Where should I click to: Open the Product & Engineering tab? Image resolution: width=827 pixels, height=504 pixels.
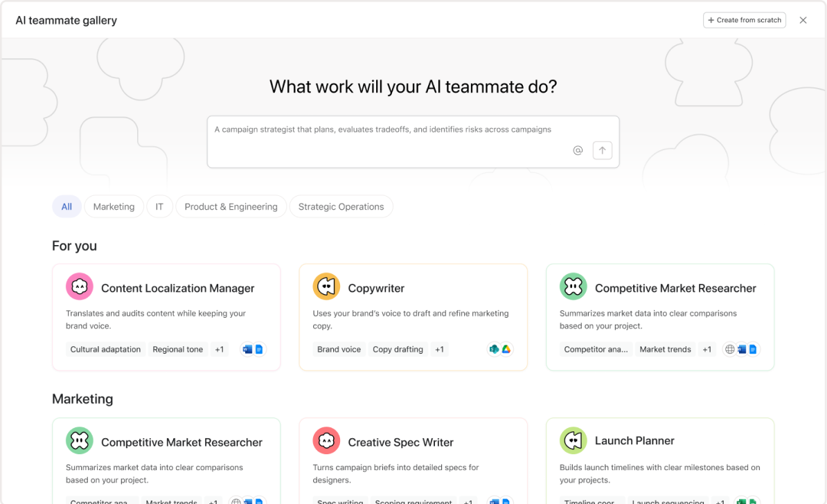click(x=231, y=206)
